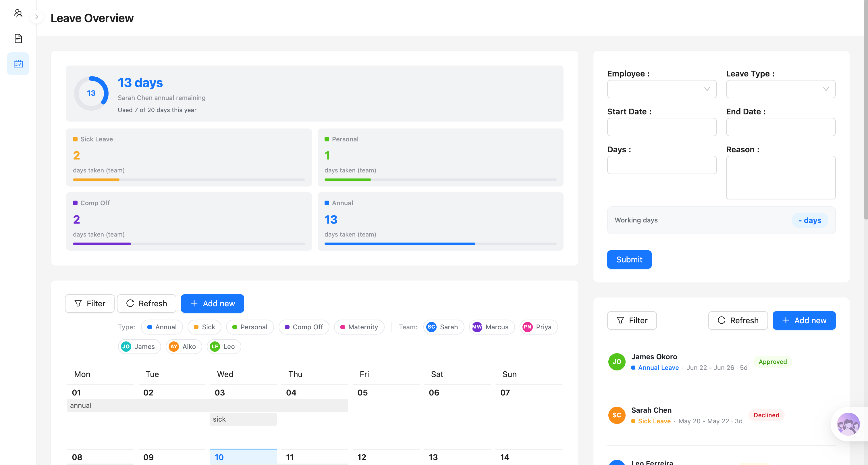
Task: Toggle the Annual type filter chip
Action: (x=162, y=327)
